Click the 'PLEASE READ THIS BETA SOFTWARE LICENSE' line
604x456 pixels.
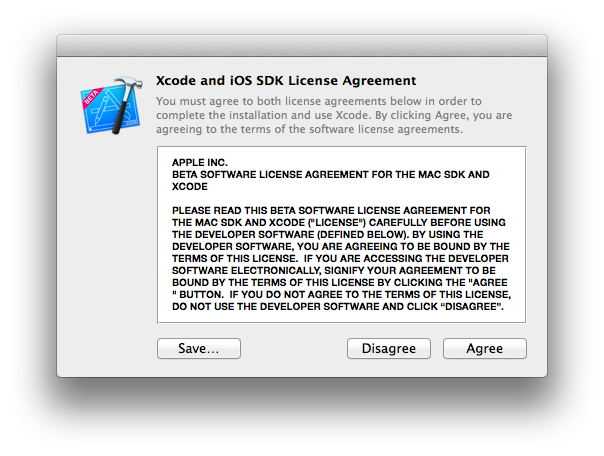[331, 211]
